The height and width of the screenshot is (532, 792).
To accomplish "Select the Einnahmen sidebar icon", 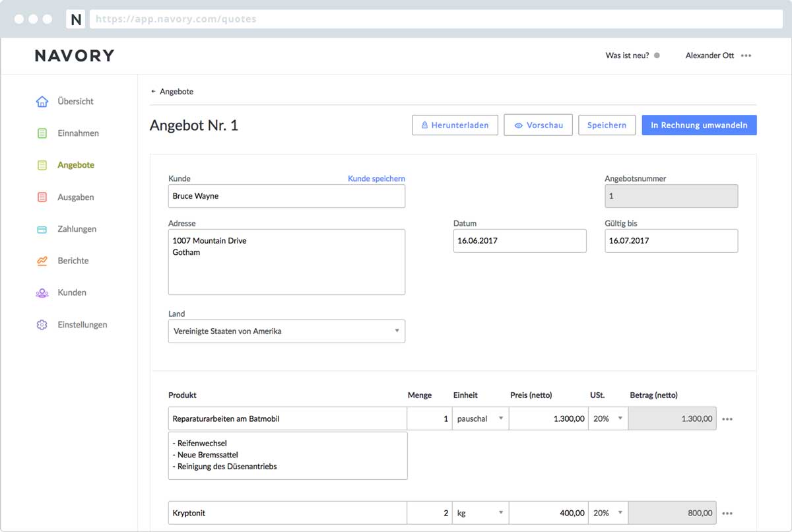I will point(42,133).
